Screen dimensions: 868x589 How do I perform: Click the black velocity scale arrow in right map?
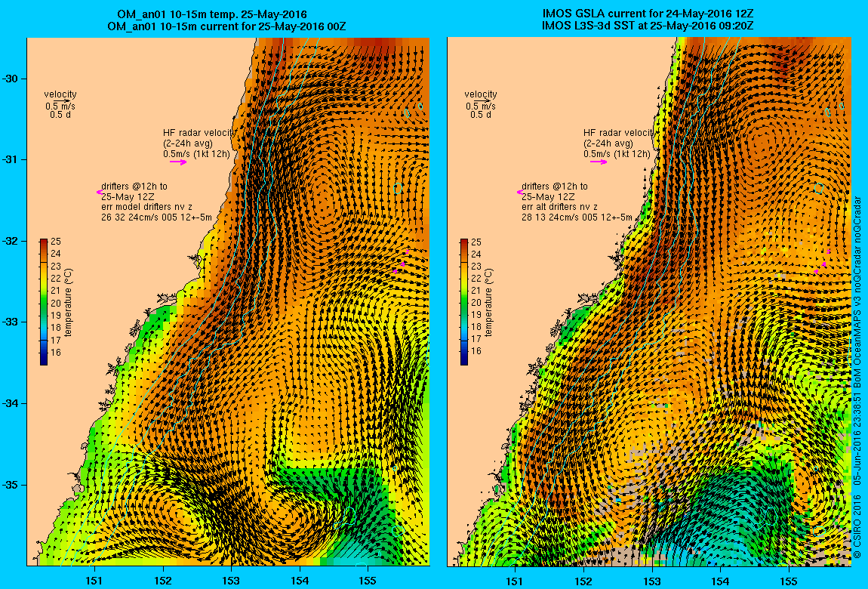pyautogui.click(x=483, y=100)
